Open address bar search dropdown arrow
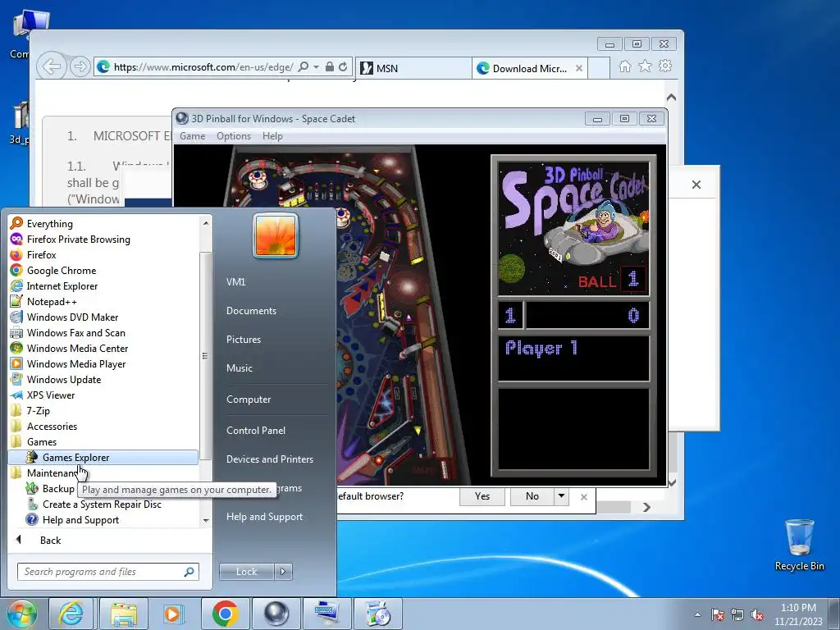Screen dimensions: 840x630 (x=316, y=67)
